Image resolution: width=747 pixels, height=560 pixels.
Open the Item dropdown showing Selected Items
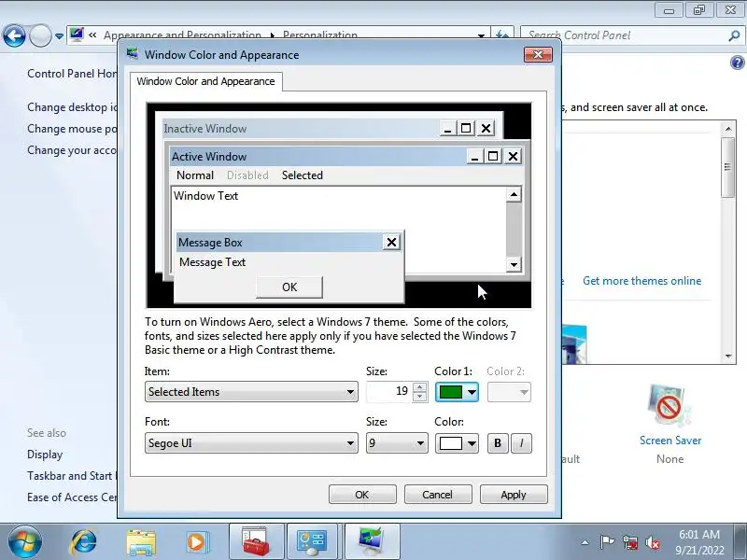pos(251,392)
